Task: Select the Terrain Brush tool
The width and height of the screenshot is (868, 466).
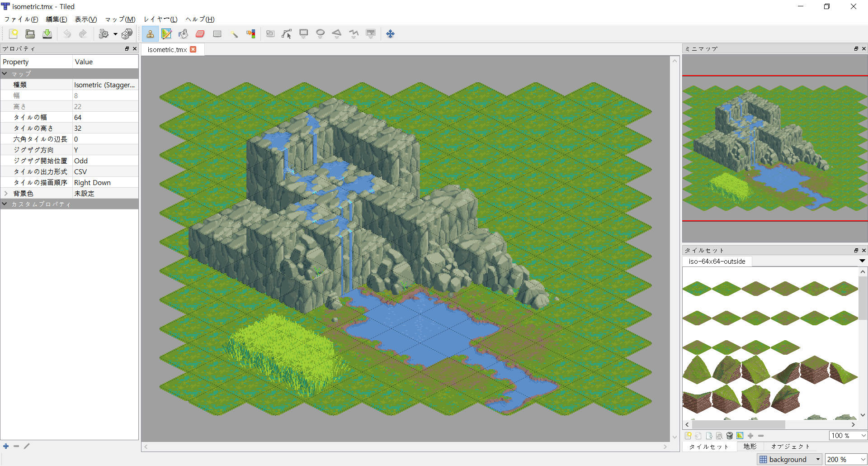Action: (x=166, y=34)
